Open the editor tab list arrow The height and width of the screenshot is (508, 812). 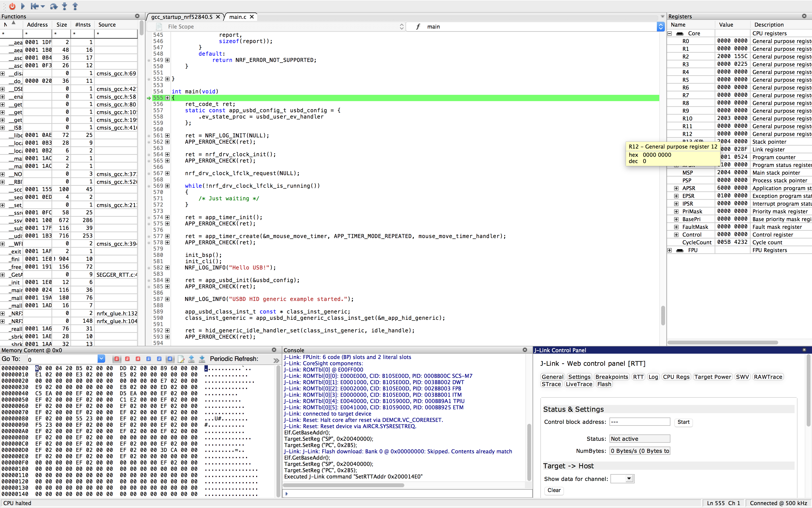tap(663, 16)
